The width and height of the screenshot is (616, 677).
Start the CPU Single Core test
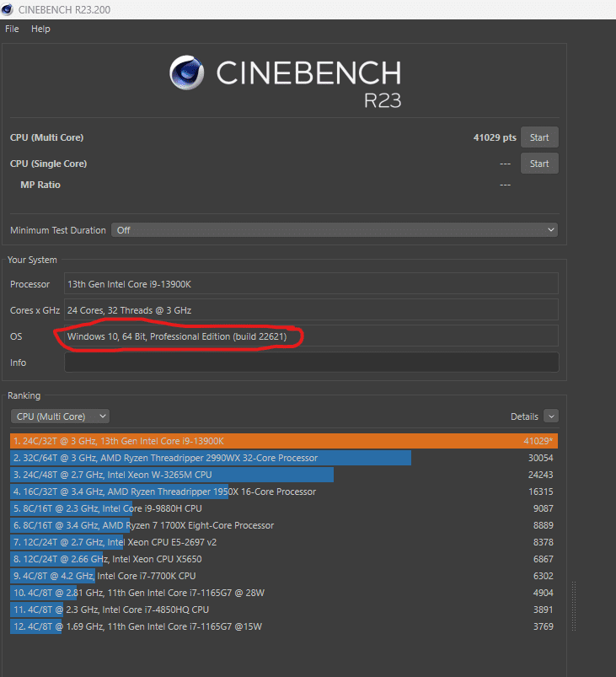(539, 164)
